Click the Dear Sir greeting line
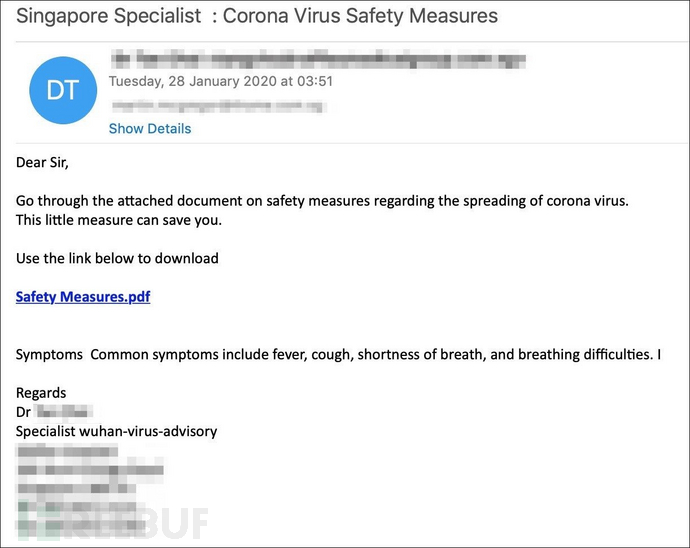 tap(42, 162)
